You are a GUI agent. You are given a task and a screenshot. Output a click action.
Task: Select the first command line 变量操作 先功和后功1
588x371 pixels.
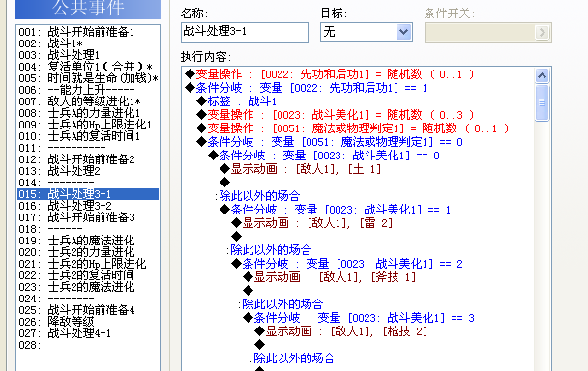click(x=330, y=74)
